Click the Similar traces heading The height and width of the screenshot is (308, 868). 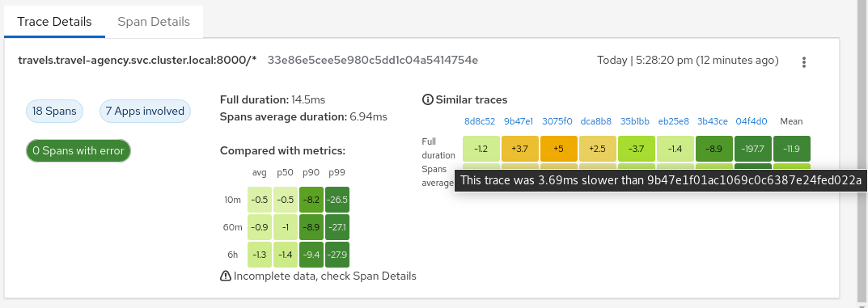472,100
